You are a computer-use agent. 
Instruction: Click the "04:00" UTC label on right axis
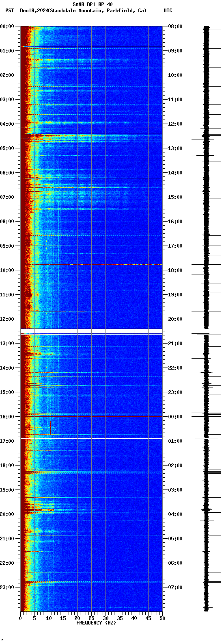[175, 514]
